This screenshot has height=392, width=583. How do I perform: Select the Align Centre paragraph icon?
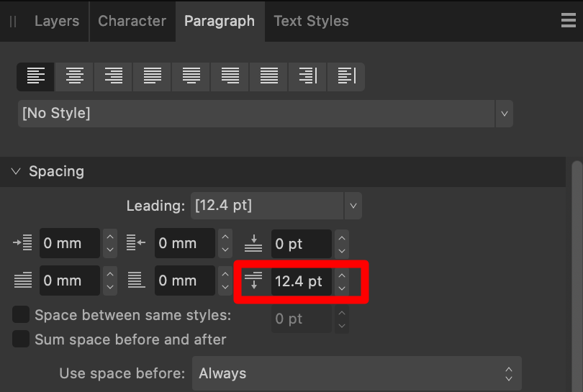(74, 76)
